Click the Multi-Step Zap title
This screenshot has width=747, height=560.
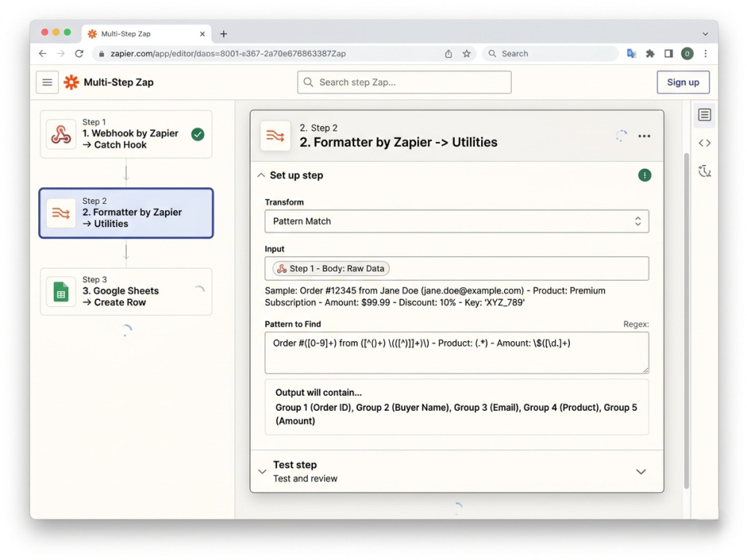[x=119, y=82]
